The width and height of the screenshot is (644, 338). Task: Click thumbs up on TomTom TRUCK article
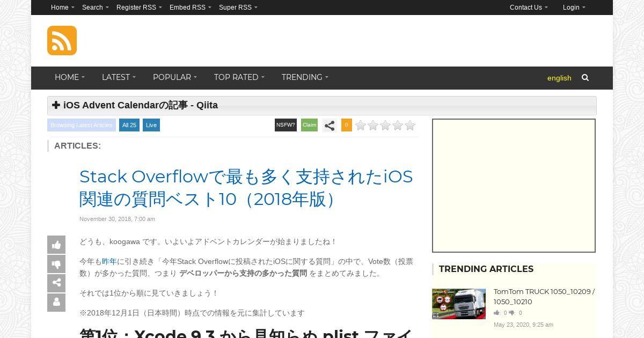point(497,313)
